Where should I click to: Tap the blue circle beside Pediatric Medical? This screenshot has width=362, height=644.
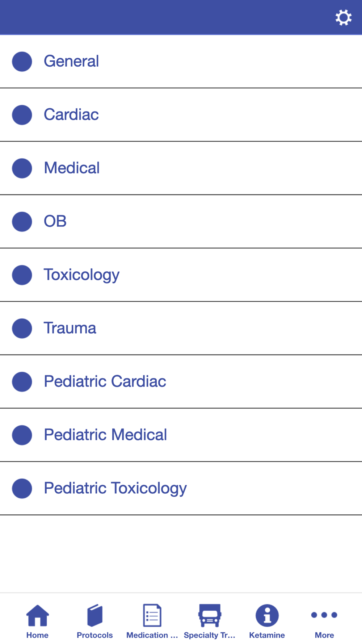pos(22,435)
